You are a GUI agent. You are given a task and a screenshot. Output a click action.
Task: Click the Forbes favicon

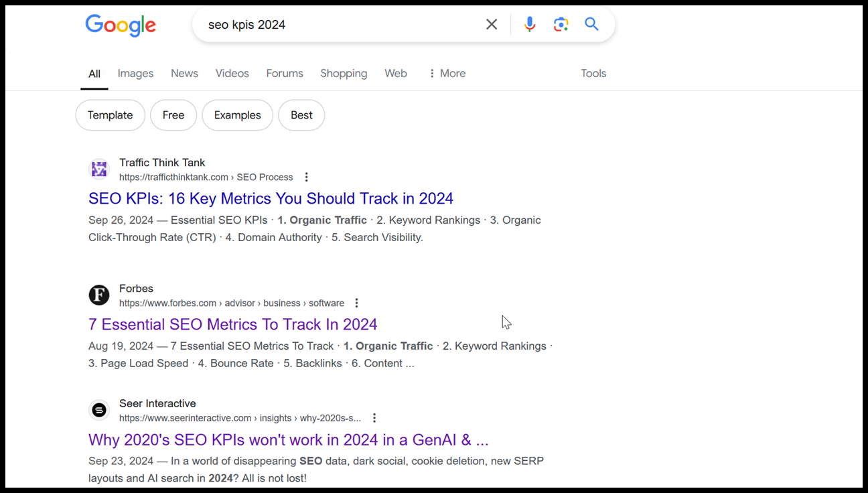[x=99, y=295]
